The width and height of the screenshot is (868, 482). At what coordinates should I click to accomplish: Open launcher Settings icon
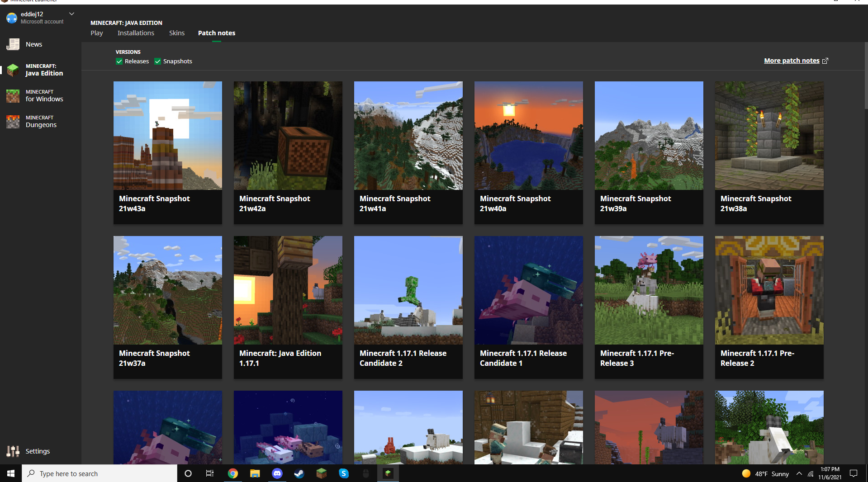(13, 451)
